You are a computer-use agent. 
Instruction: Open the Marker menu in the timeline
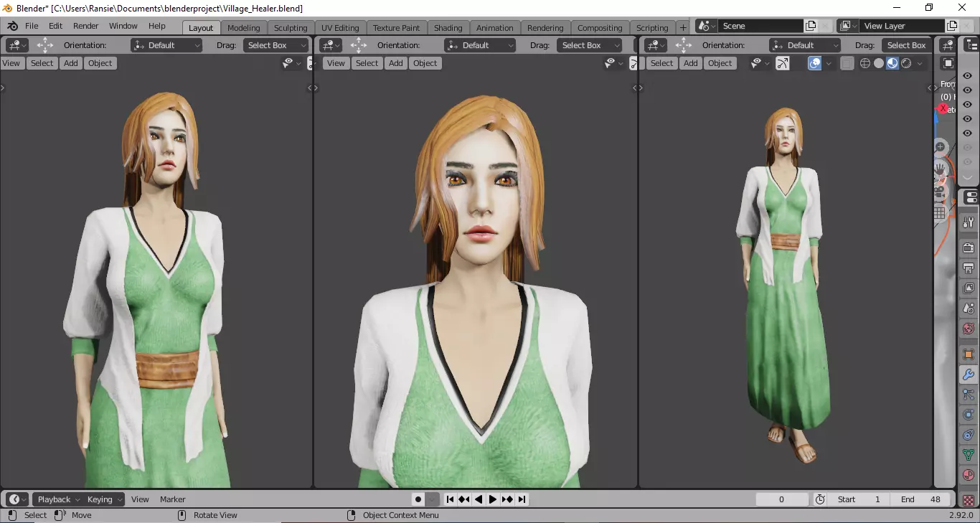coord(173,499)
